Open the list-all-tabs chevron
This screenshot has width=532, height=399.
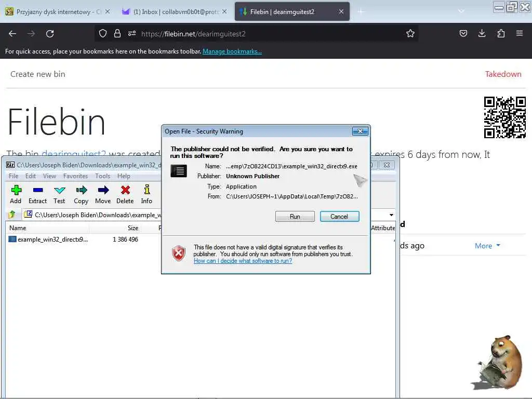[461, 11]
